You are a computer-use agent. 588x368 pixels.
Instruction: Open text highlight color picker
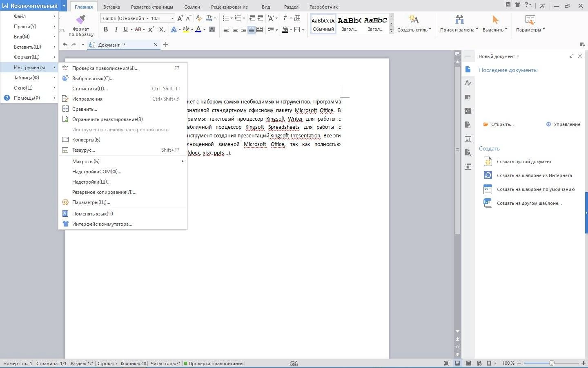point(192,29)
